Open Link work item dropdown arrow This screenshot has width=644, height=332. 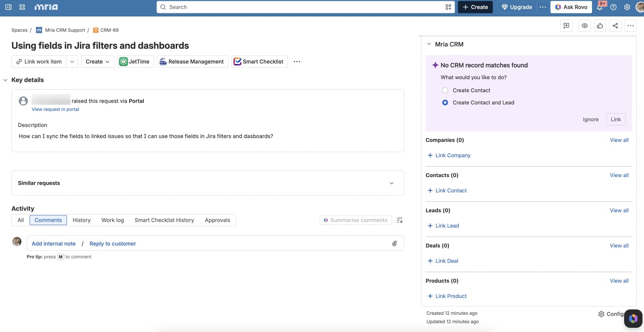(72, 62)
